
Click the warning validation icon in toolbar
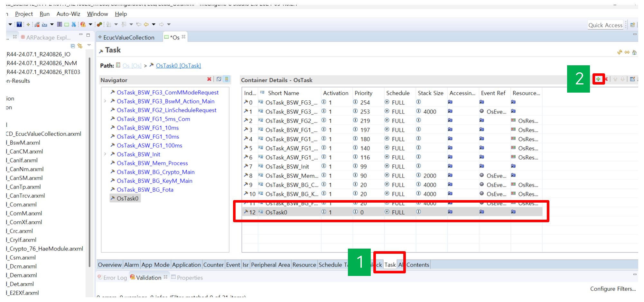coord(83,24)
